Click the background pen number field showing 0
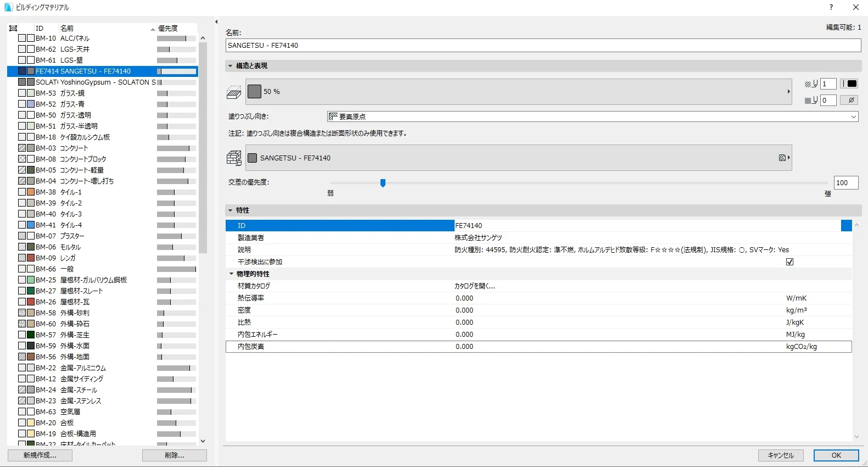 tap(828, 101)
